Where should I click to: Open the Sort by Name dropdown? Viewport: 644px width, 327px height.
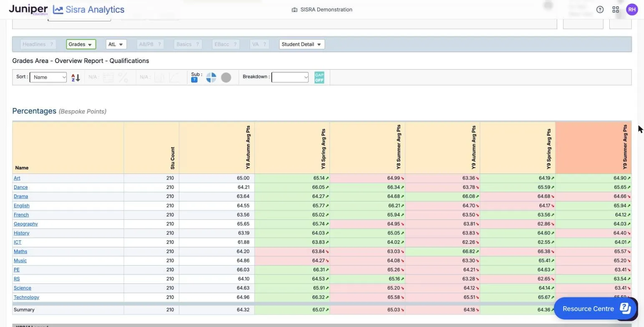tap(48, 77)
